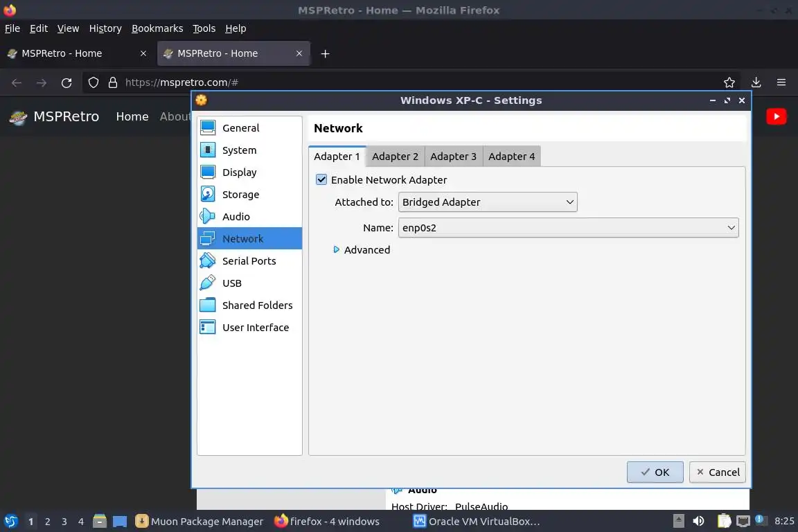The width and height of the screenshot is (798, 532).
Task: Click the Network category in the sidebar
Action: (249, 238)
